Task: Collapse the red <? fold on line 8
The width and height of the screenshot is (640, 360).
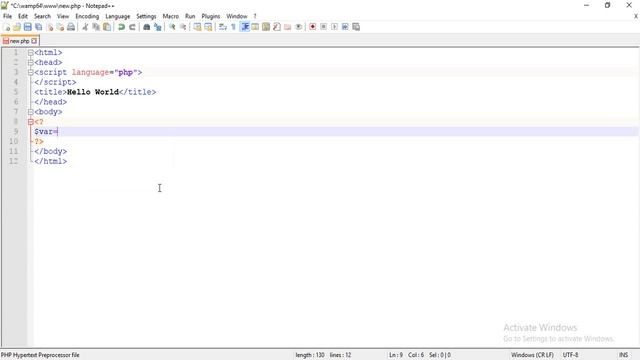Action: coord(31,122)
